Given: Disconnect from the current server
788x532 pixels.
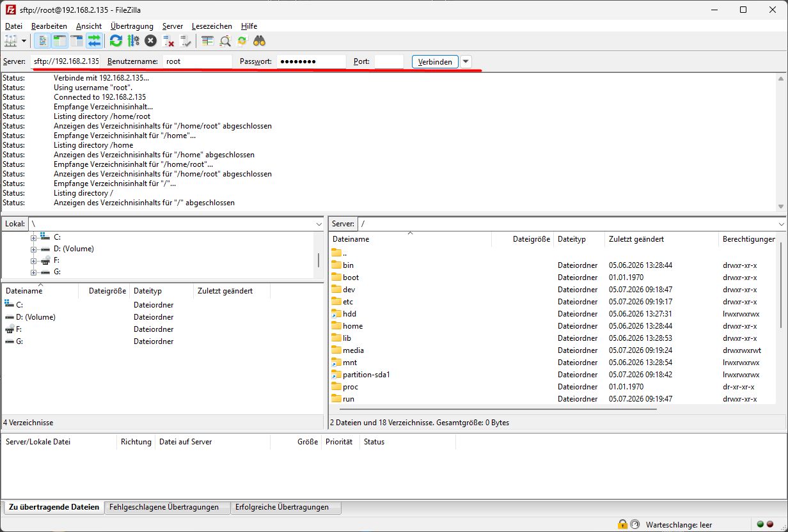Looking at the screenshot, I should tap(168, 41).
